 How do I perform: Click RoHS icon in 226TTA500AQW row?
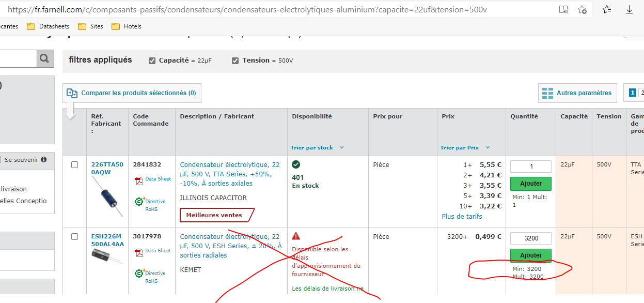139,201
